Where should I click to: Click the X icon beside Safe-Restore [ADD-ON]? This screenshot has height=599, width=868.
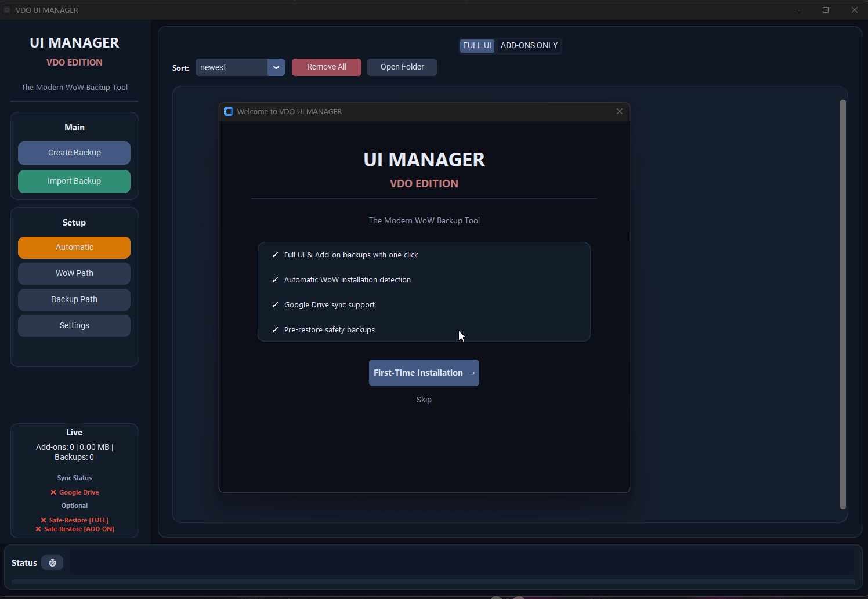(x=38, y=529)
